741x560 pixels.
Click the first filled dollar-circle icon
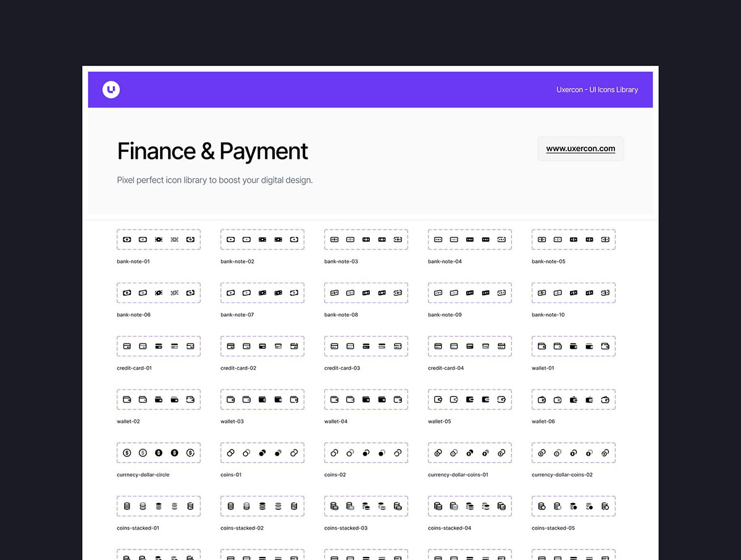[159, 453]
